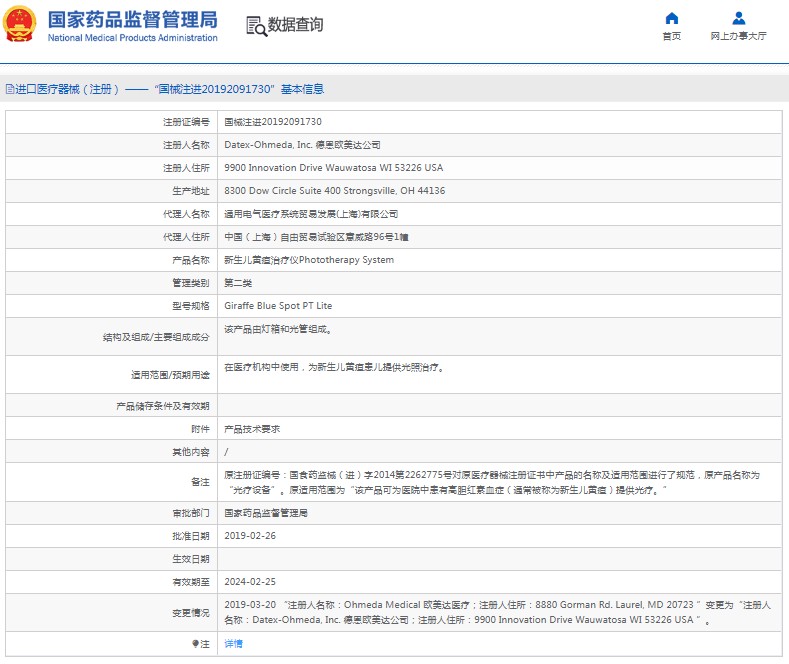Image resolution: width=789 pixels, height=664 pixels.
Task: Click the 注册人名称 row label
Action: 186,145
